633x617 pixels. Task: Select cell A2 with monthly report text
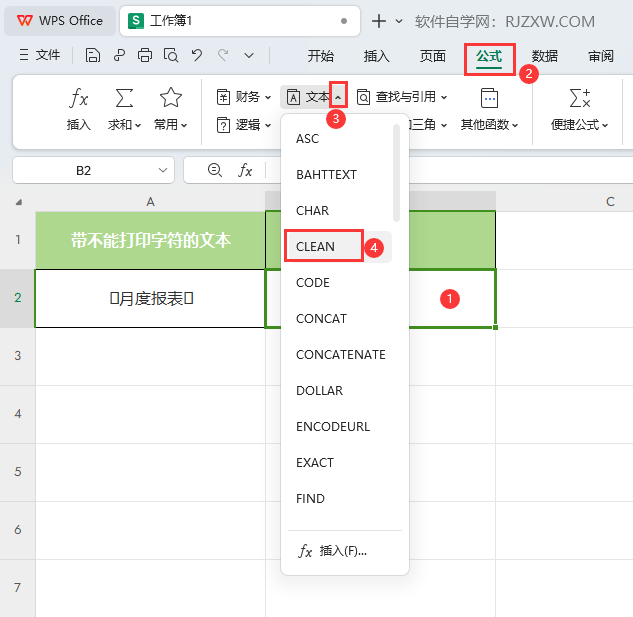coord(150,298)
